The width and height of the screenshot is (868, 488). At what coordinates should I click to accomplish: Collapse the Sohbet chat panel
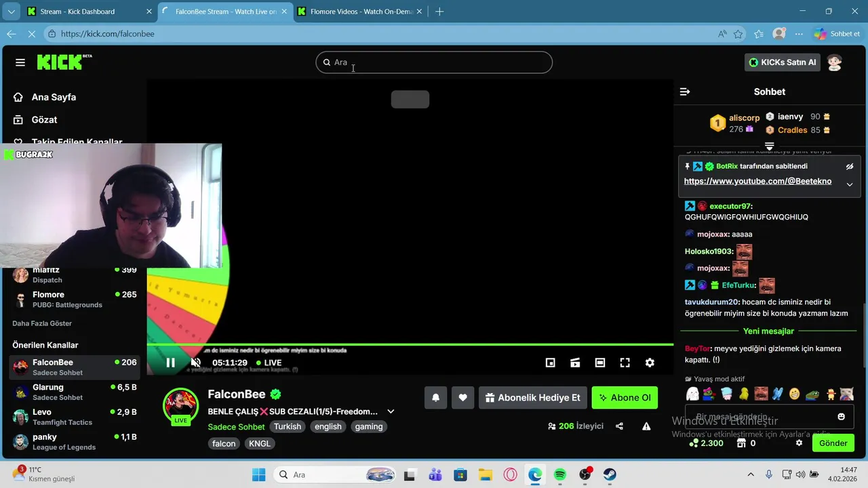(x=685, y=91)
